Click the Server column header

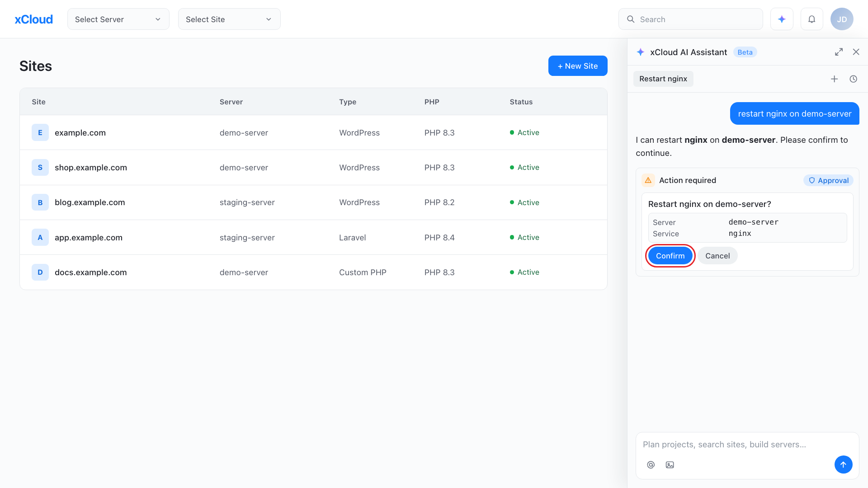click(x=231, y=102)
